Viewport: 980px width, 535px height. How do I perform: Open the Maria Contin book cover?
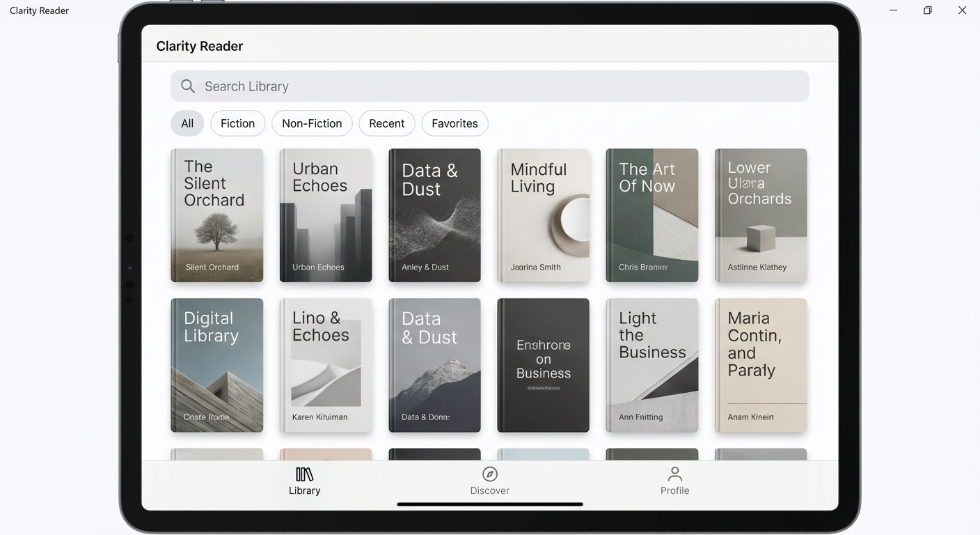click(x=760, y=365)
